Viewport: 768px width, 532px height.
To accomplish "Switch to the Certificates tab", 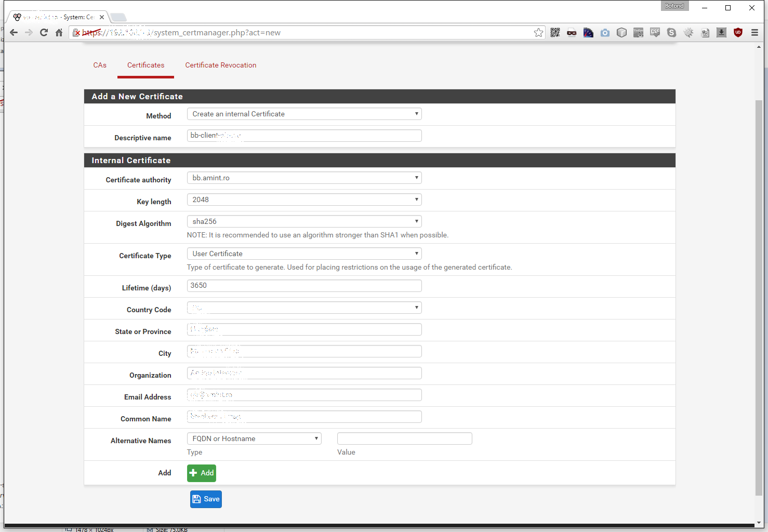I will pos(145,65).
